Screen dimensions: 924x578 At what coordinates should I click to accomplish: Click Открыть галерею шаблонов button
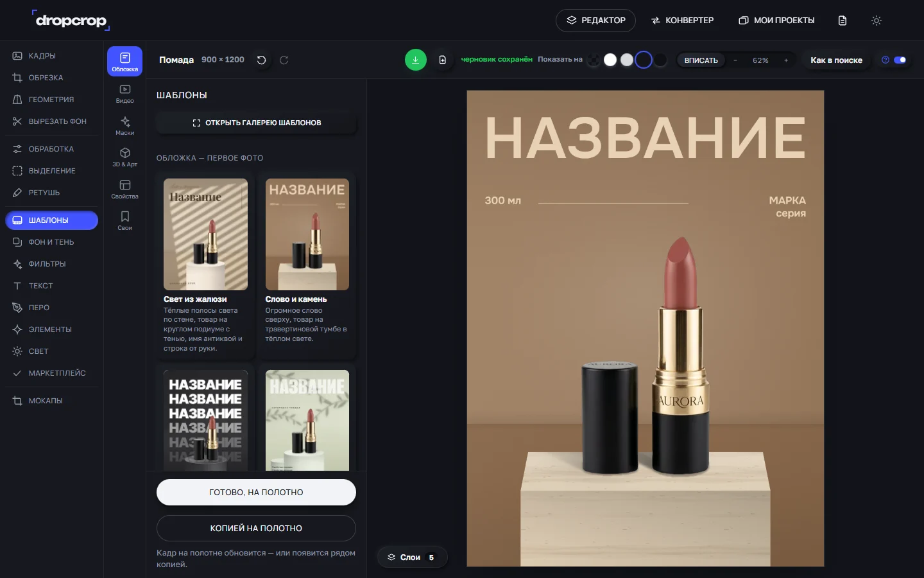click(257, 123)
